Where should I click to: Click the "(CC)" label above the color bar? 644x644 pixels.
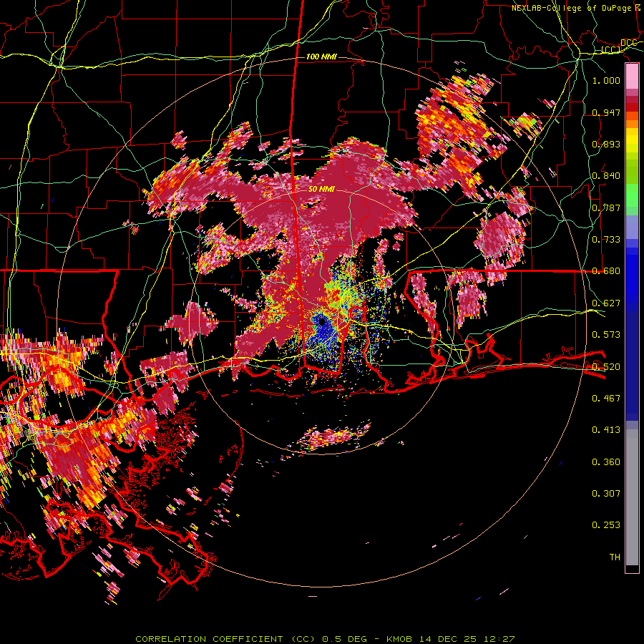point(611,49)
